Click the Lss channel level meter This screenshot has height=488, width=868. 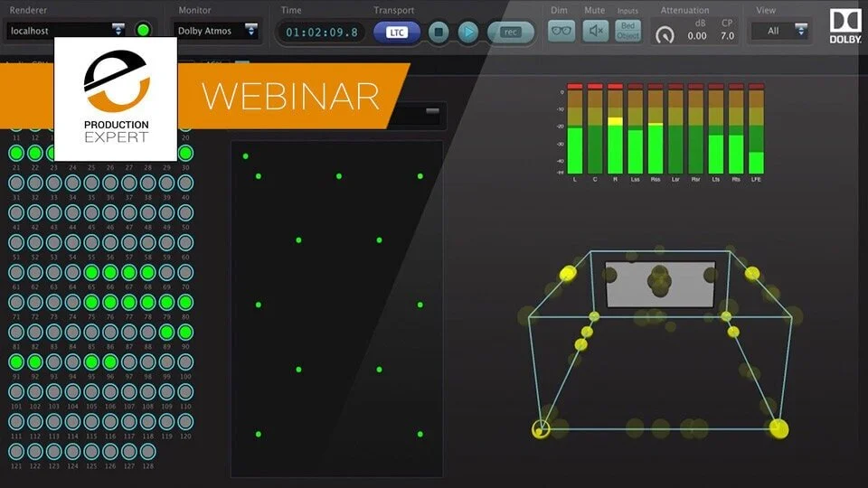[635, 129]
